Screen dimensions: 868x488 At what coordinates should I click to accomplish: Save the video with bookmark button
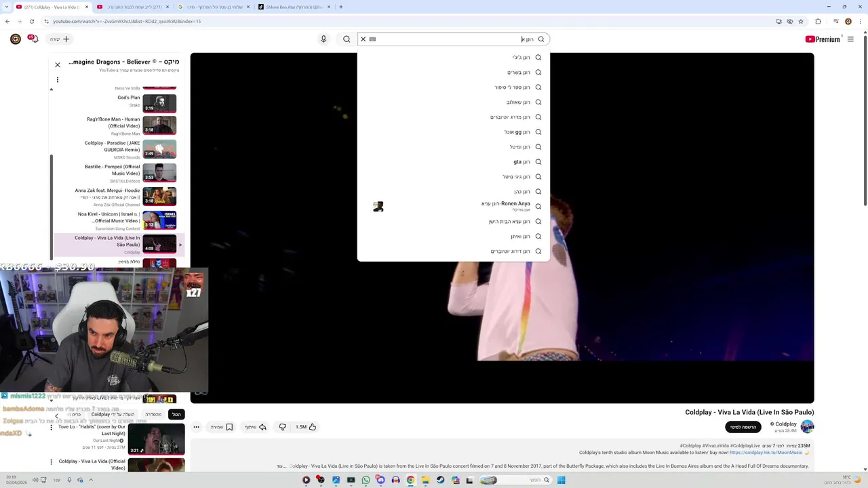(222, 427)
